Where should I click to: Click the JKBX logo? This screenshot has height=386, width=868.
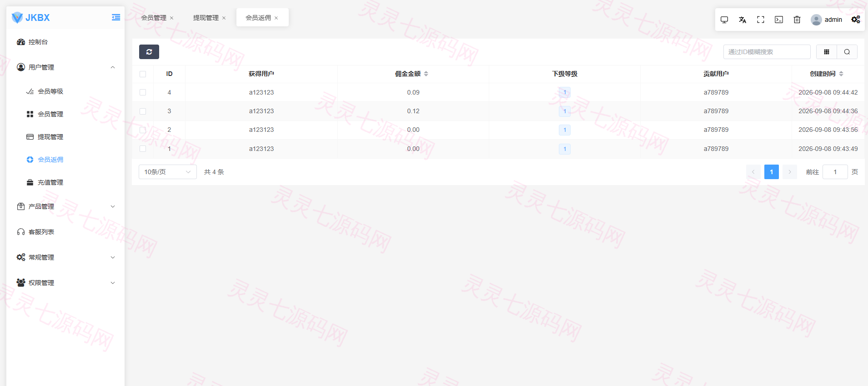(30, 18)
